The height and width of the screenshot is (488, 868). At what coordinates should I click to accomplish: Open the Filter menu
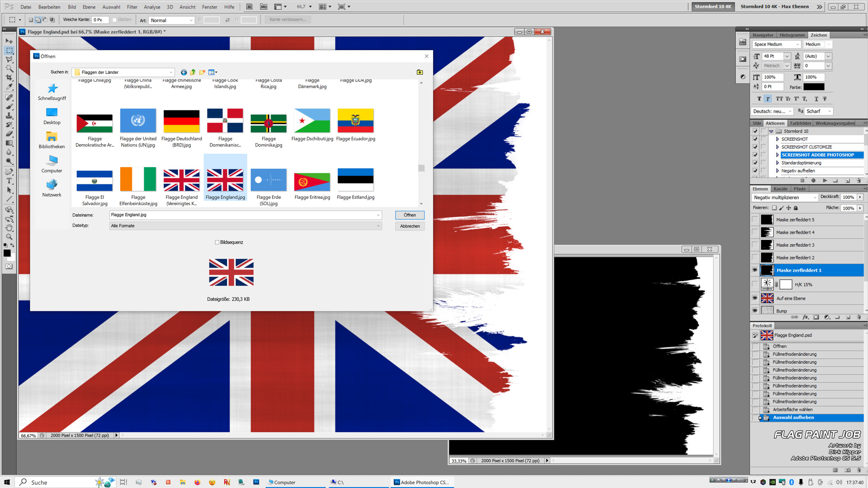[132, 7]
